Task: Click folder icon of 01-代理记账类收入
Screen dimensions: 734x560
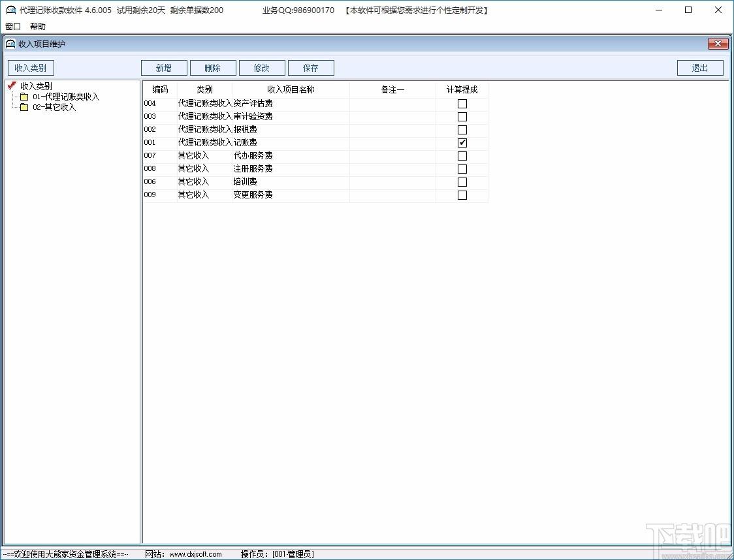Action: point(24,97)
